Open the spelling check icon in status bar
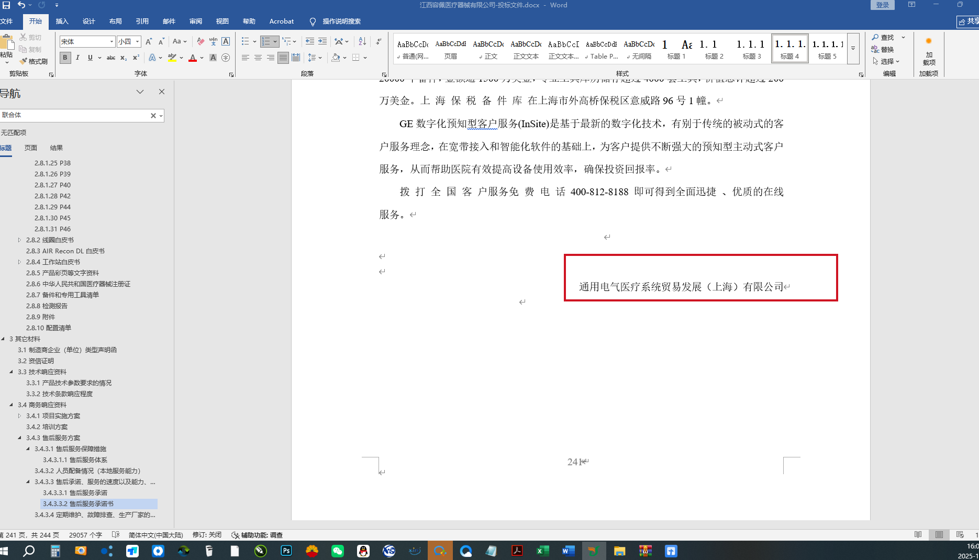Screen dimensions: 979x560 tap(116, 535)
